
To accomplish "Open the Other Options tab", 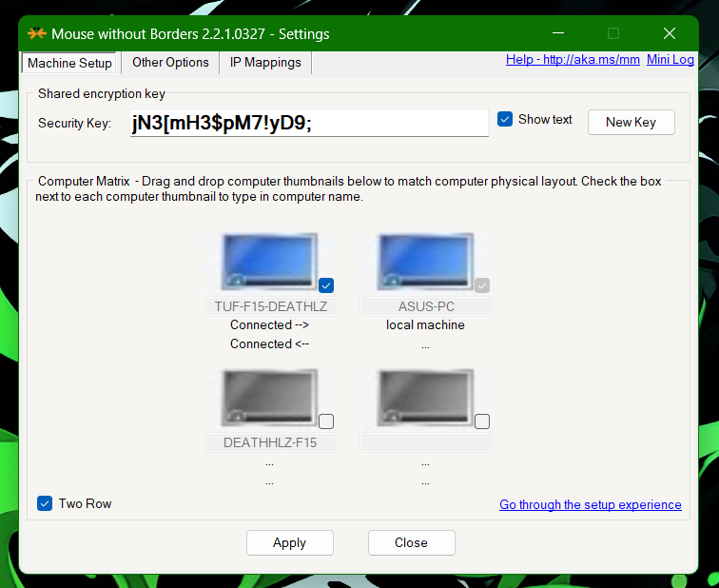I will [x=170, y=63].
